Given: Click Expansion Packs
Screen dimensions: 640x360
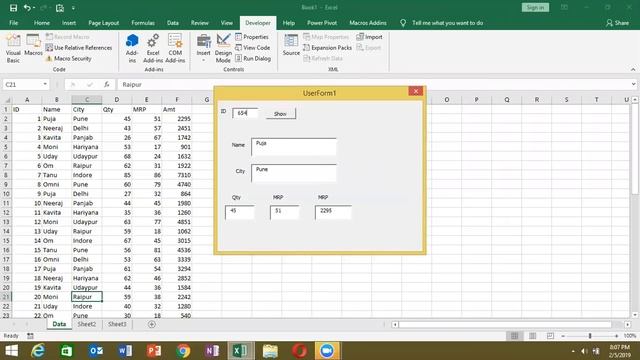Looking at the screenshot, I should (x=327, y=48).
